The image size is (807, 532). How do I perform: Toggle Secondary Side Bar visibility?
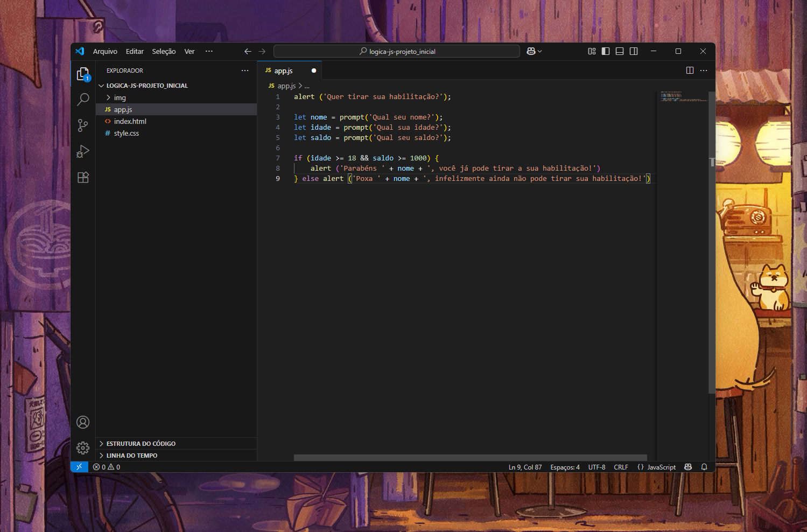634,51
